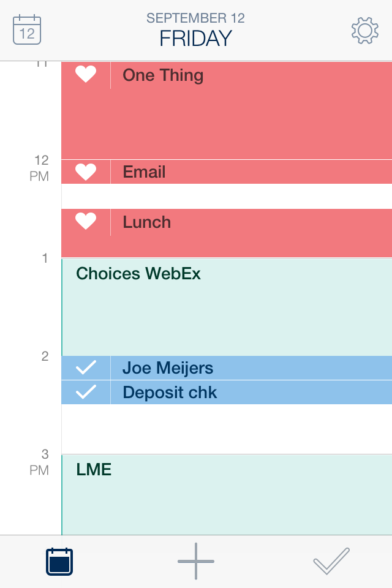
Task: Select the Email entry title
Action: 145,172
